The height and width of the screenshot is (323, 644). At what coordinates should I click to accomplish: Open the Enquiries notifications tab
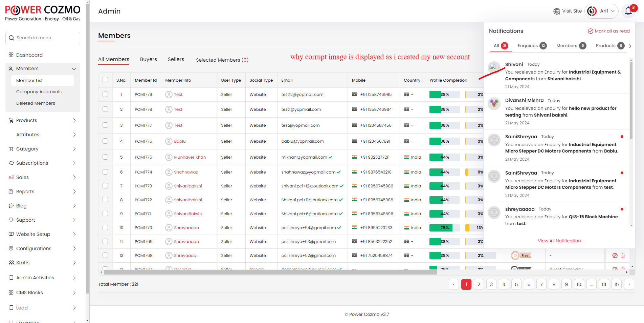[x=532, y=46]
